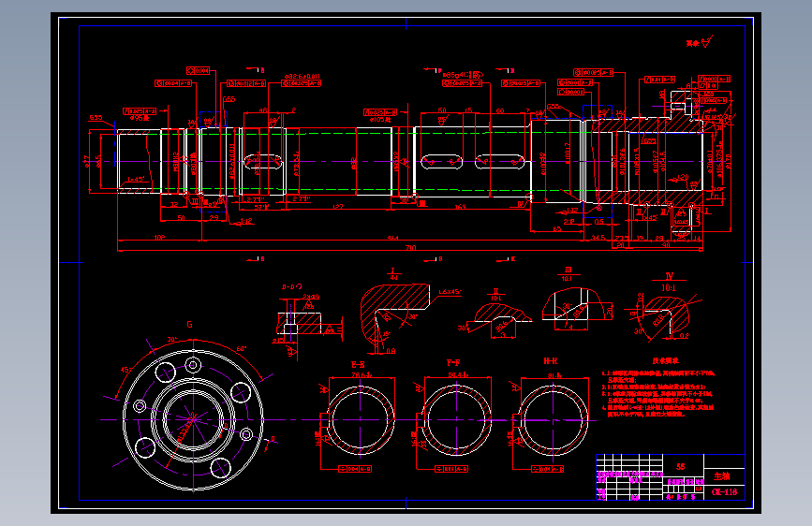The width and height of the screenshot is (812, 526).
Task: Click the overall length dimension '710'
Action: tap(410, 247)
